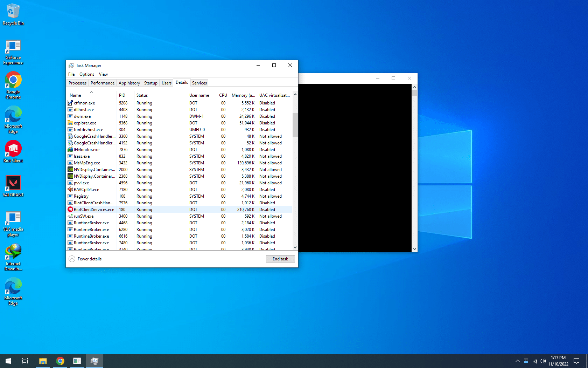This screenshot has height=368, width=588.
Task: Click the RAVCpl64.exe speaker icon
Action: (x=70, y=190)
